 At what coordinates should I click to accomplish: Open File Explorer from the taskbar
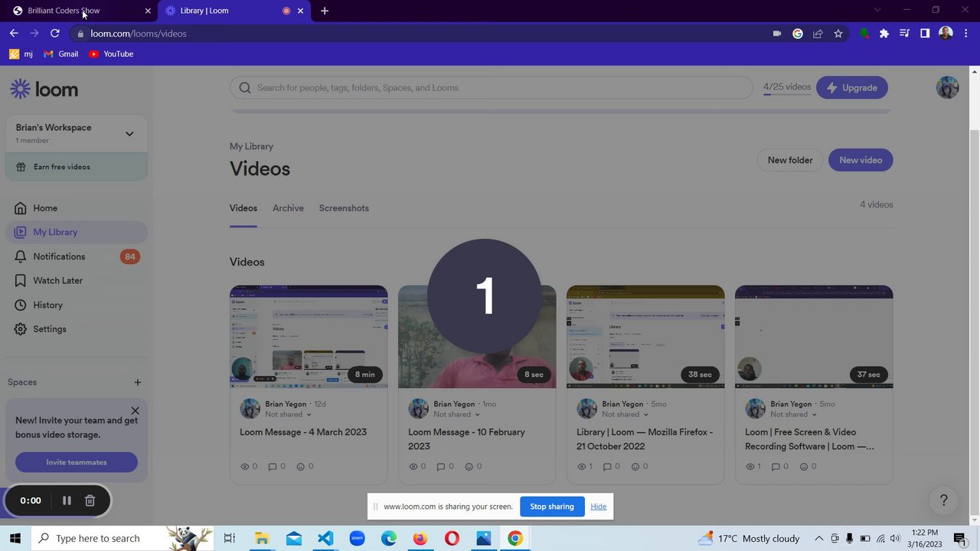pos(262,539)
